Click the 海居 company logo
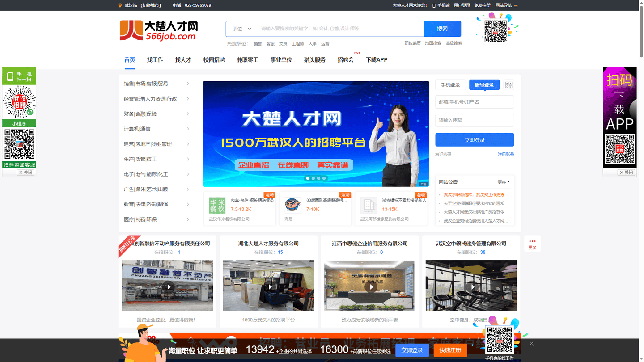644x362 pixels. click(293, 206)
